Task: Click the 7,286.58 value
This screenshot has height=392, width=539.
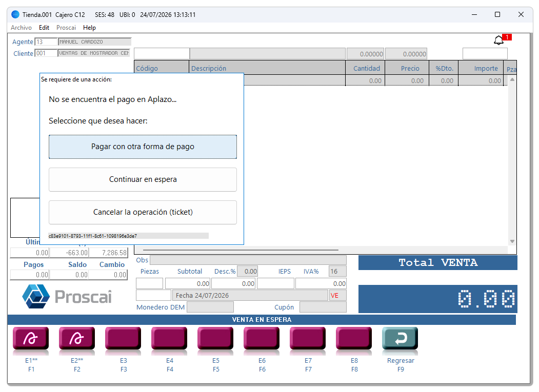Action: [109, 253]
